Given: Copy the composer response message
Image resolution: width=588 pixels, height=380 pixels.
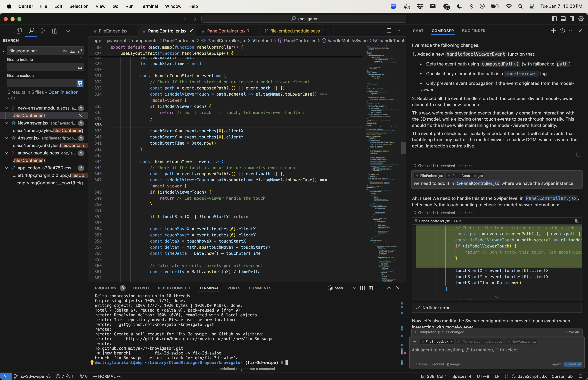Looking at the screenshot, I should [578, 155].
